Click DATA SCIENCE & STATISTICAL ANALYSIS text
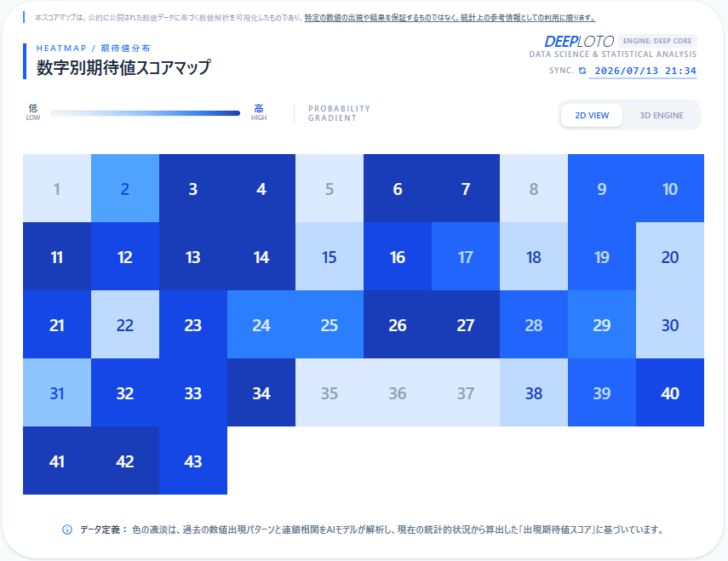The image size is (728, 561). (x=613, y=54)
